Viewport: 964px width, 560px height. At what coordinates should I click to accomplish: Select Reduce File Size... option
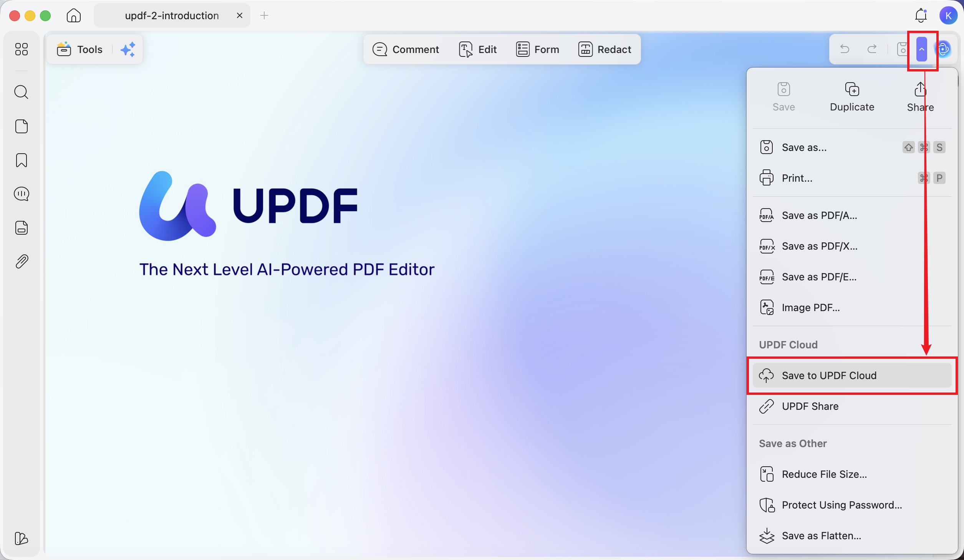(x=852, y=474)
